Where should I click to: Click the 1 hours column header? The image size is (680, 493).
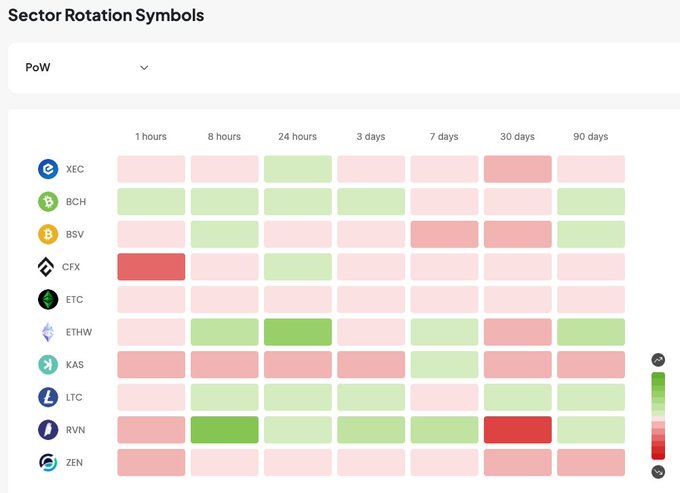tap(151, 137)
